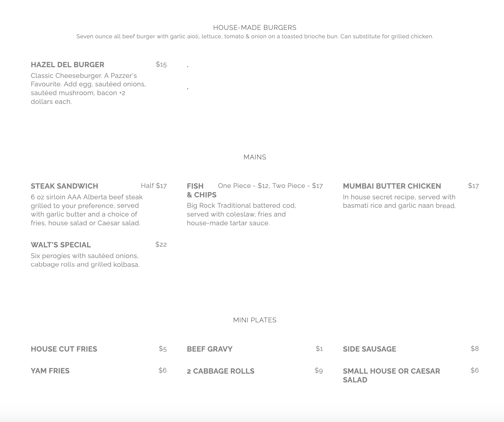Viewport: 504px width, 422px height.
Task: Click the One Piece / Two Piece pricing text
Action: tap(270, 186)
